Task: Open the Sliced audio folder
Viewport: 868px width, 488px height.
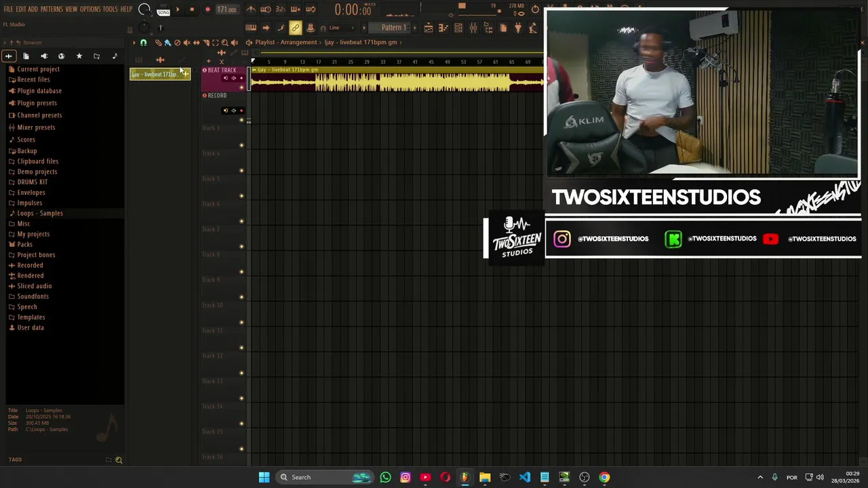Action: 34,286
